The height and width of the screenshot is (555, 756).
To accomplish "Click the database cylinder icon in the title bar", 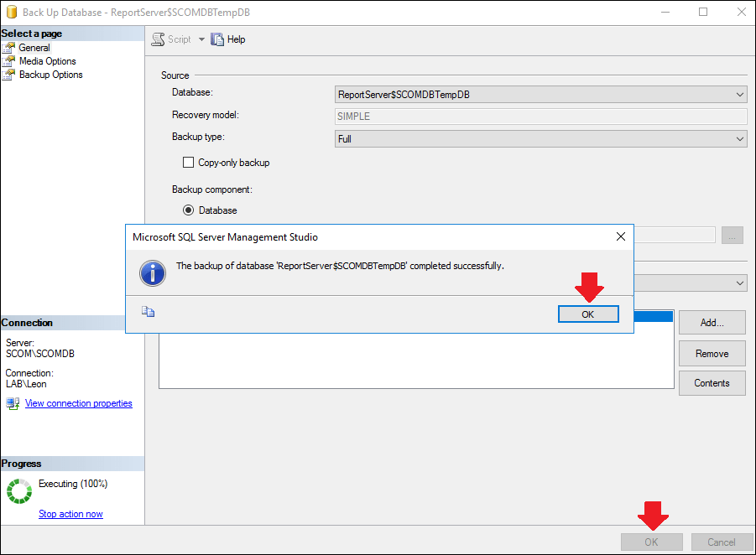I will click(12, 12).
